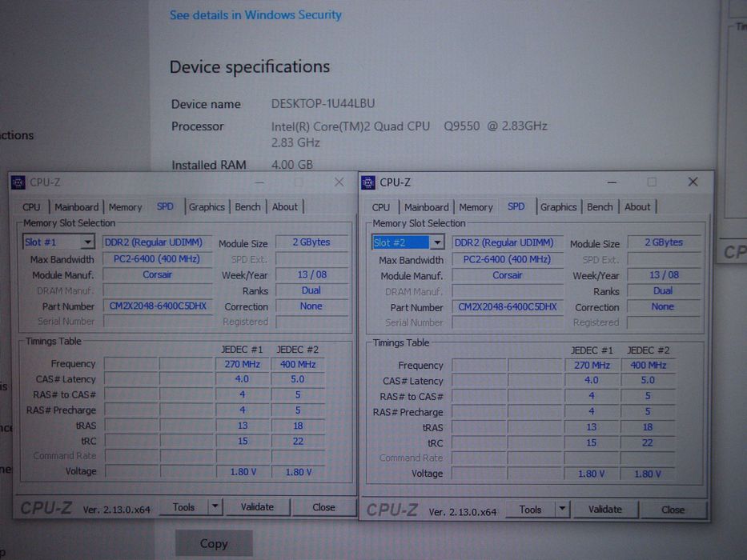This screenshot has width=747, height=560.
Task: Click CAS# Latency 5.0 in right CPU-Z
Action: click(x=648, y=381)
